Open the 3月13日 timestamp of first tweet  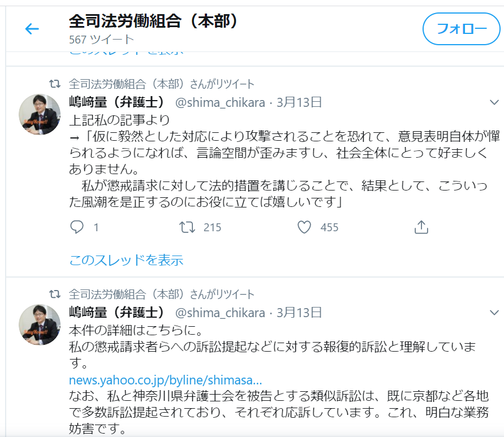[299, 102]
